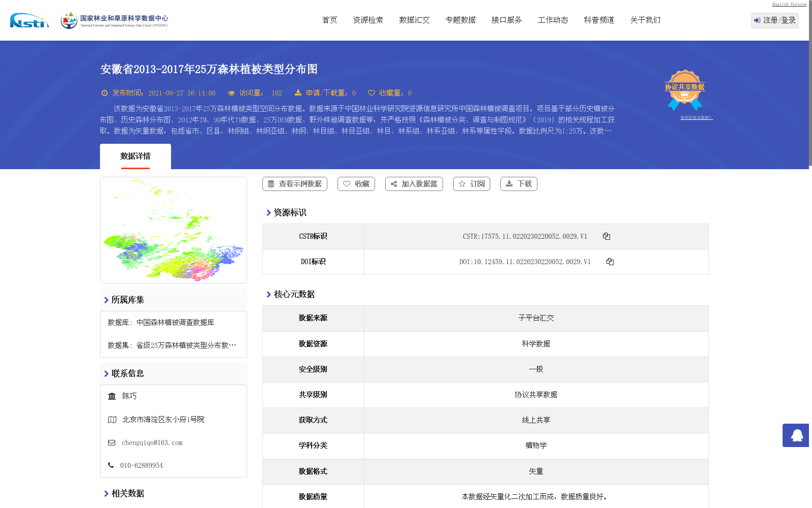This screenshot has height=508, width=812.
Task: Switch to English Version link
Action: (x=789, y=4)
